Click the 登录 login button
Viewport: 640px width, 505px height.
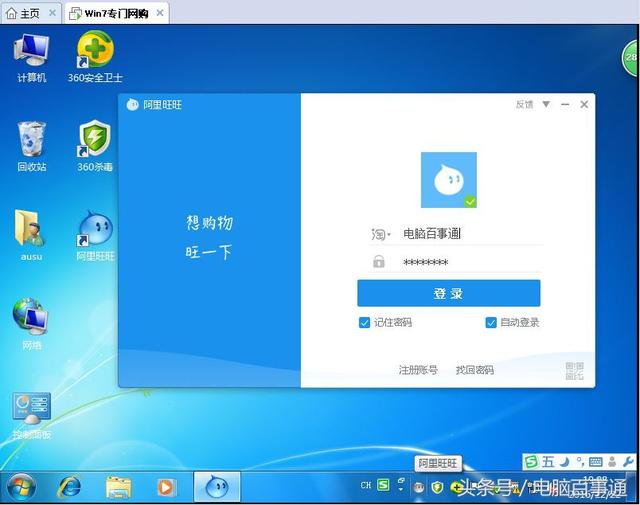[449, 293]
